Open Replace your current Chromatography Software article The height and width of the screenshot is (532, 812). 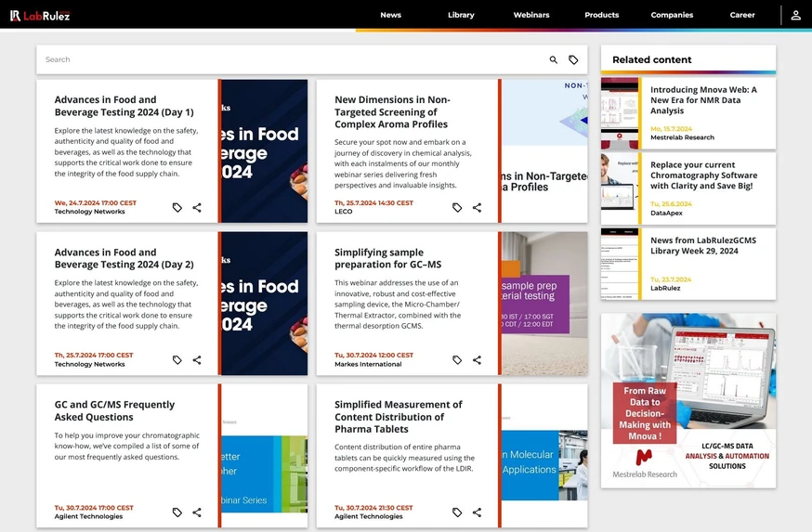click(x=704, y=175)
